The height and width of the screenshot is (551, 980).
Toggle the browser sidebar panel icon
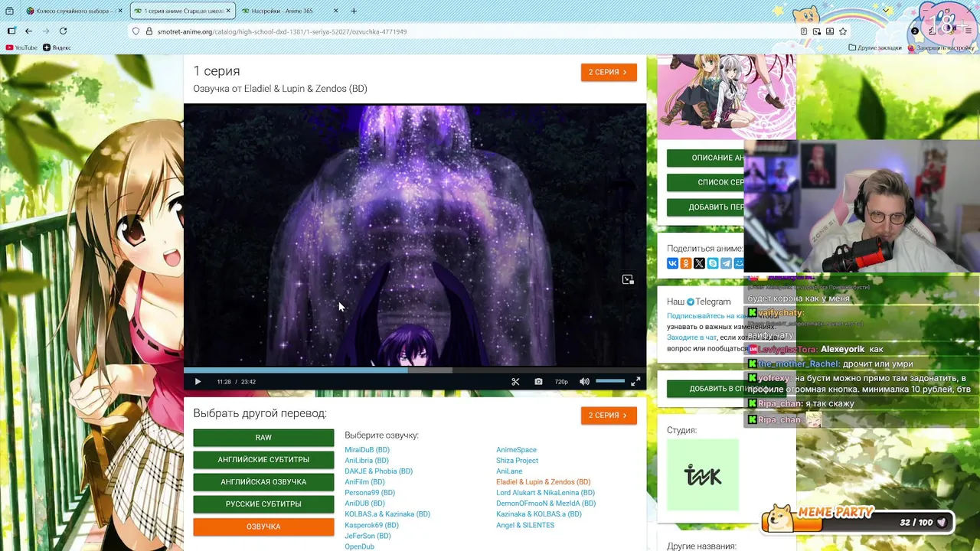pos(11,31)
